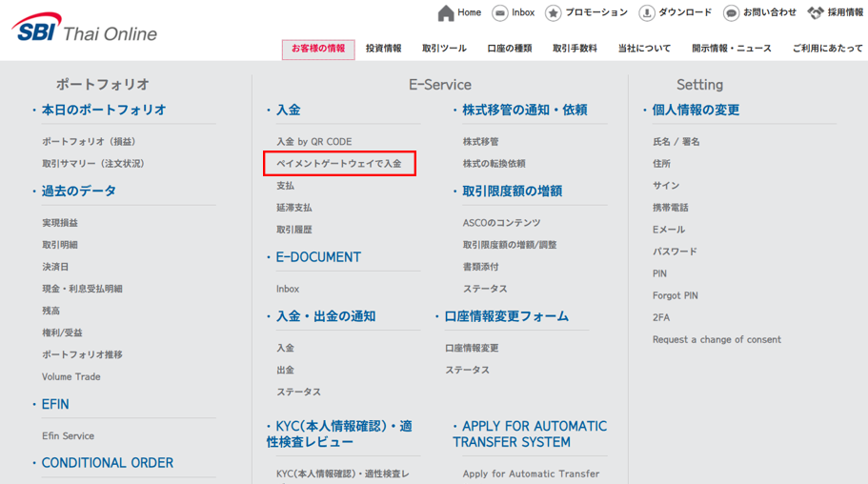Open ポートフォリオ推移 link

pos(83,355)
